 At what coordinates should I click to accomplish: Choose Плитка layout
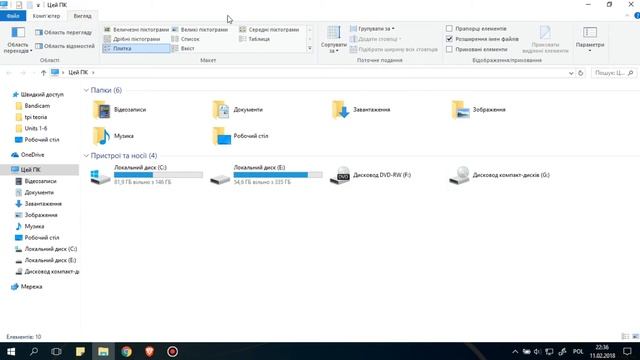click(136, 49)
